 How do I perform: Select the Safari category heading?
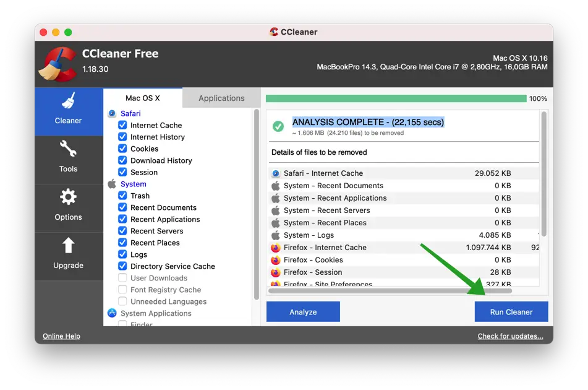coord(130,113)
